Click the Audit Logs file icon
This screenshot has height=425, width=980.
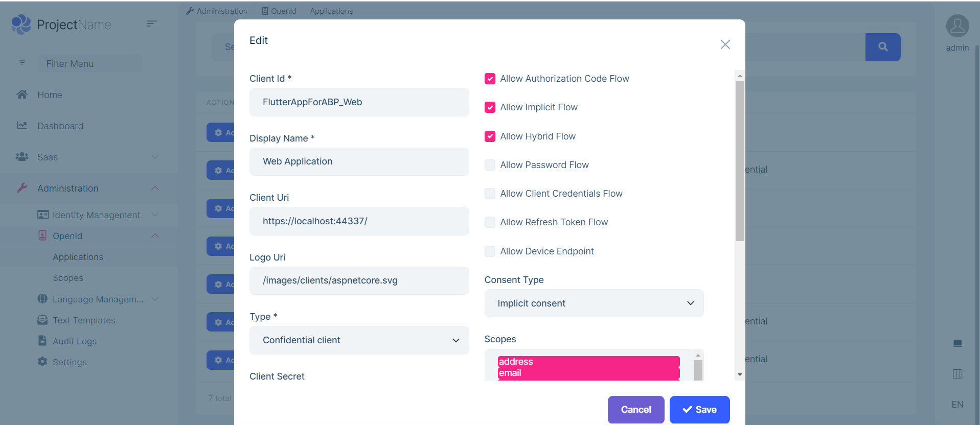(42, 341)
